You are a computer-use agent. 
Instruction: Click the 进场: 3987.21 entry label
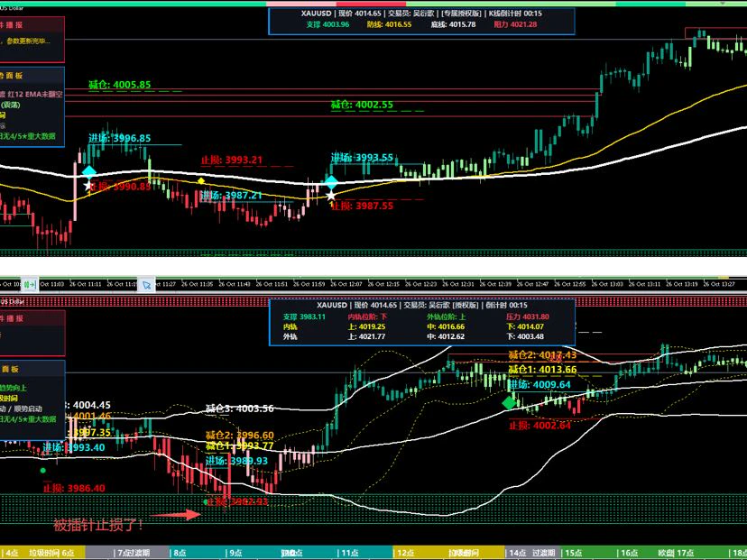click(231, 196)
